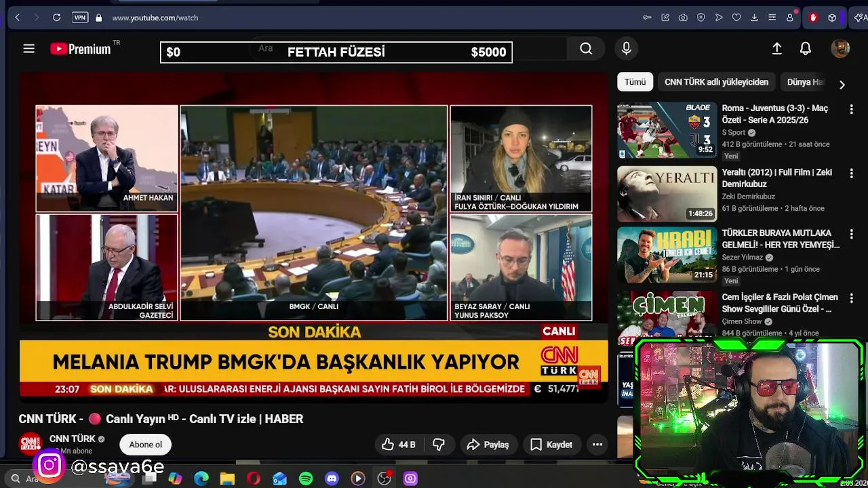Go back with the browser back arrow

pos(17,18)
